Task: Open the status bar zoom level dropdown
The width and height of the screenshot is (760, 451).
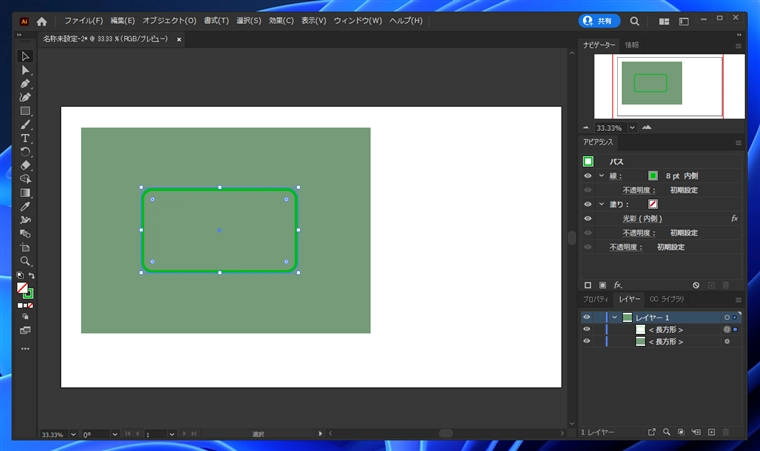Action: 73,434
